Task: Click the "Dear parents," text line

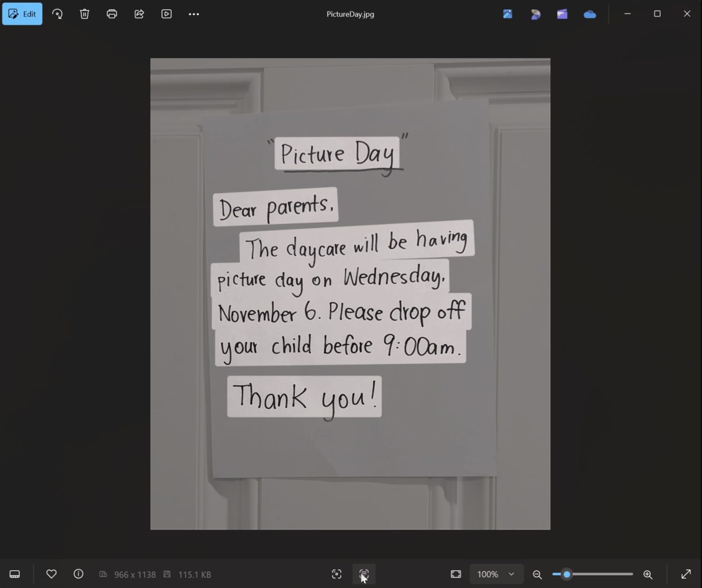Action: [x=276, y=207]
